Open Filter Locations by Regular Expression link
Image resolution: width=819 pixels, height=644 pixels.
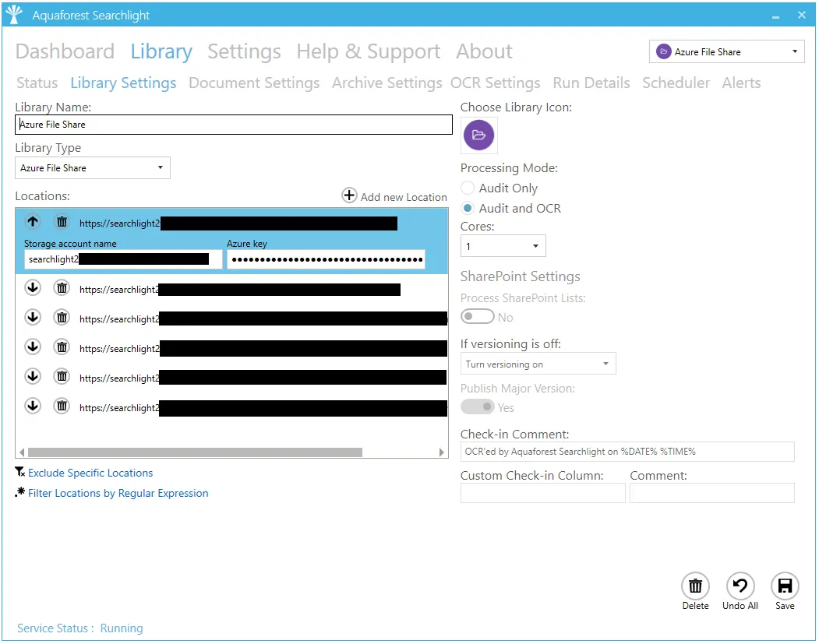[118, 493]
